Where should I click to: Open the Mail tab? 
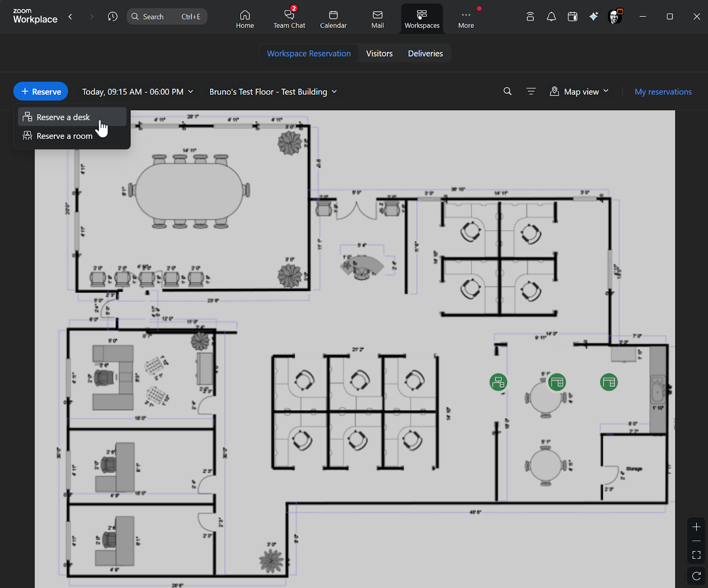tap(377, 19)
